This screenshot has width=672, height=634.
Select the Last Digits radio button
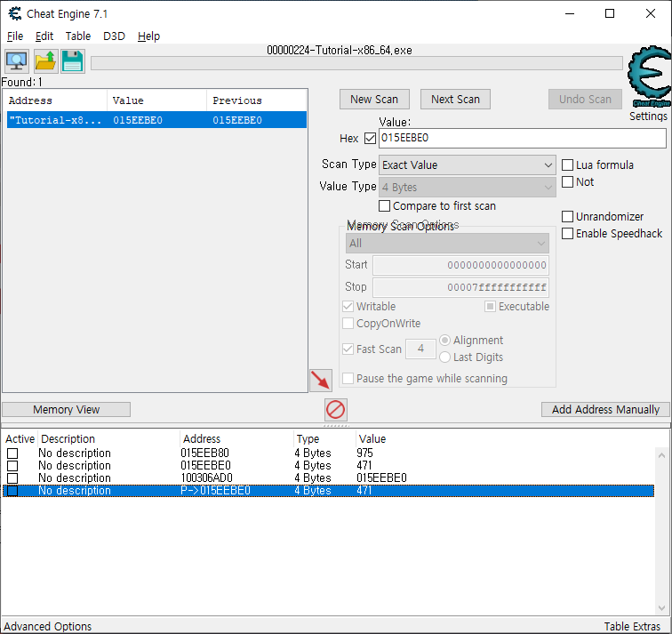click(444, 357)
